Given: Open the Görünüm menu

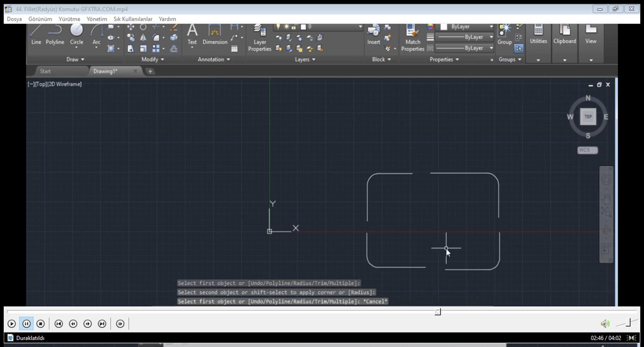Looking at the screenshot, I should pyautogui.click(x=40, y=19).
